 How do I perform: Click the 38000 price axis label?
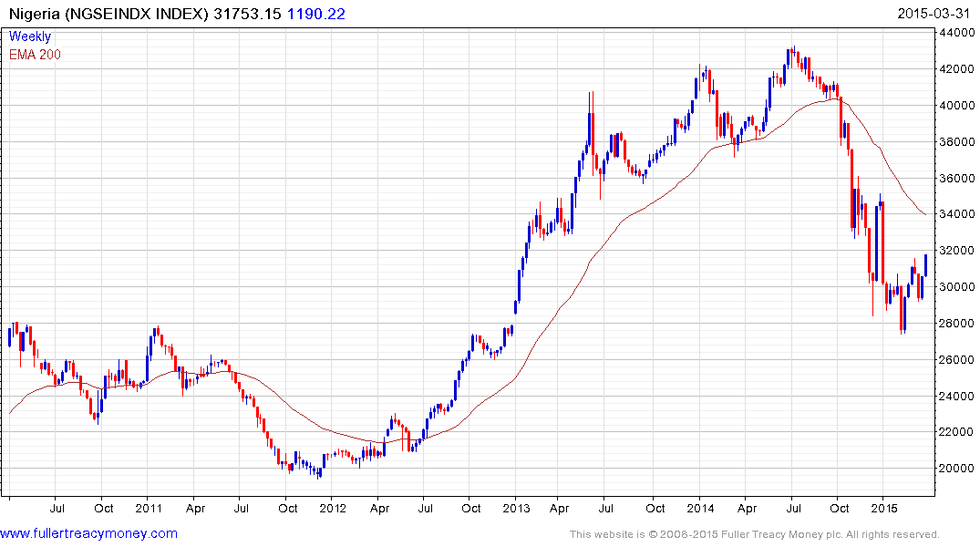(x=956, y=142)
